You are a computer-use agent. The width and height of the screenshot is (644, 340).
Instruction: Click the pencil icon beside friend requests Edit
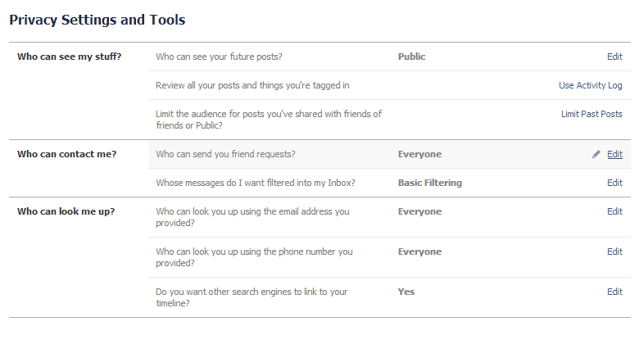pos(596,154)
